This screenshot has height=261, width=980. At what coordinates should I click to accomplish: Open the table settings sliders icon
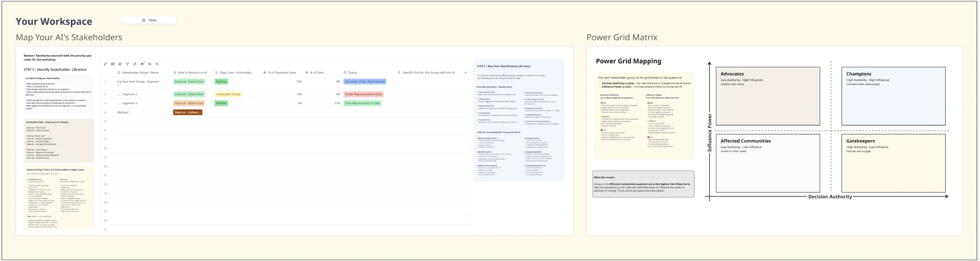click(150, 64)
